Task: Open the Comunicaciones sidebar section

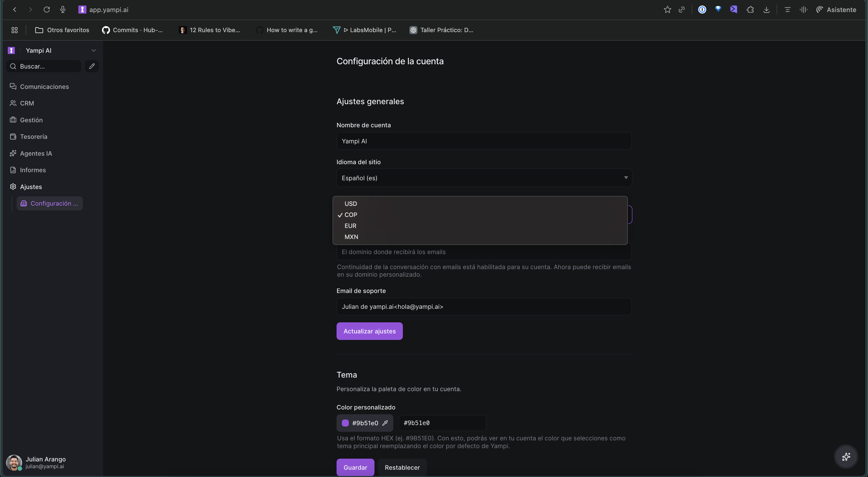Action: pyautogui.click(x=44, y=87)
